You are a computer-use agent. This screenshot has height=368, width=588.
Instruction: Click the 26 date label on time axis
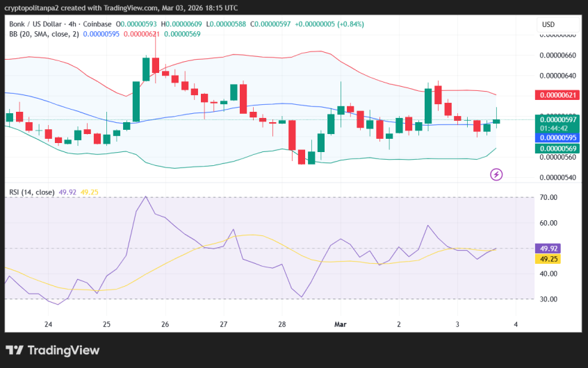[x=165, y=324]
